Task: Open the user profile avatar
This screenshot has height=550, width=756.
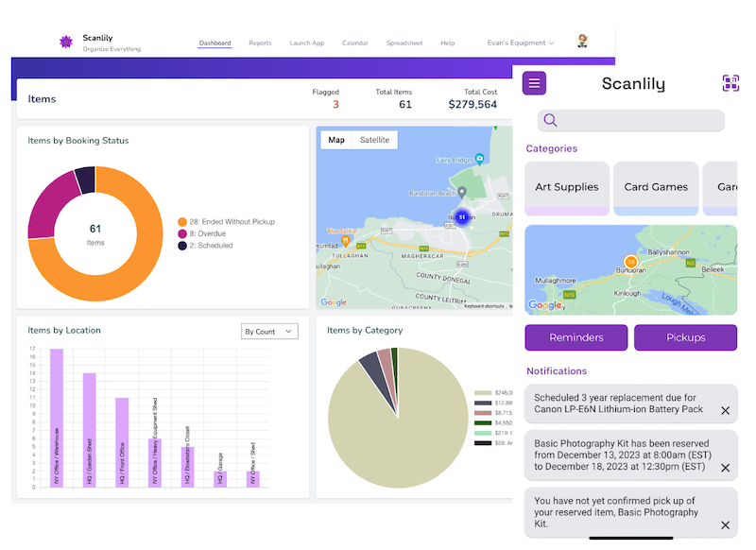Action: (x=582, y=42)
